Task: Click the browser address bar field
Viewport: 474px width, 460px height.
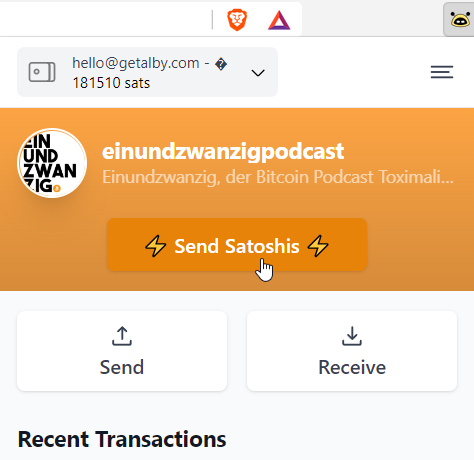Action: [x=103, y=19]
